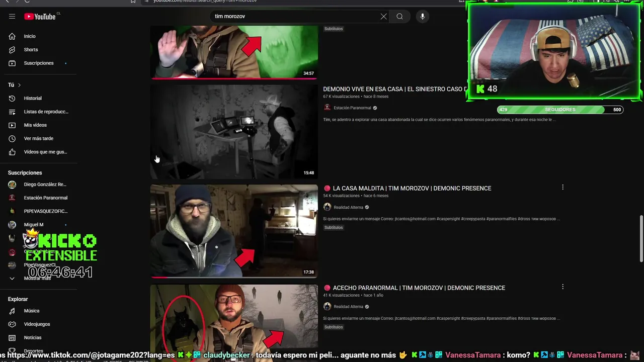The height and width of the screenshot is (362, 644).
Task: Expand the Tú section chevron
Action: tap(19, 85)
